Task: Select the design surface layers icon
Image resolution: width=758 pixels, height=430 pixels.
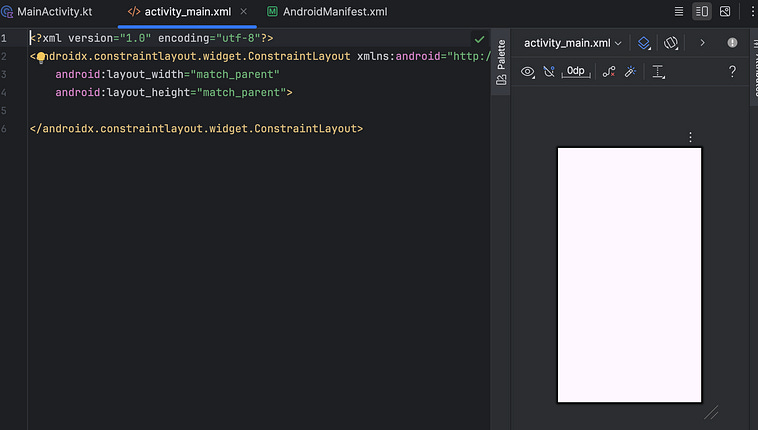Action: click(x=643, y=43)
